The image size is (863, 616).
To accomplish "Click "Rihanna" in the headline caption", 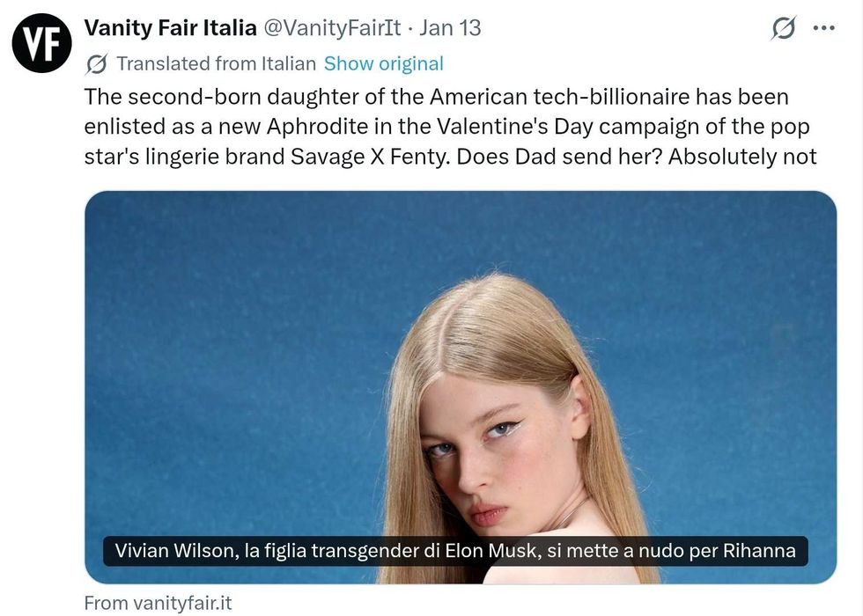I will coord(759,552).
